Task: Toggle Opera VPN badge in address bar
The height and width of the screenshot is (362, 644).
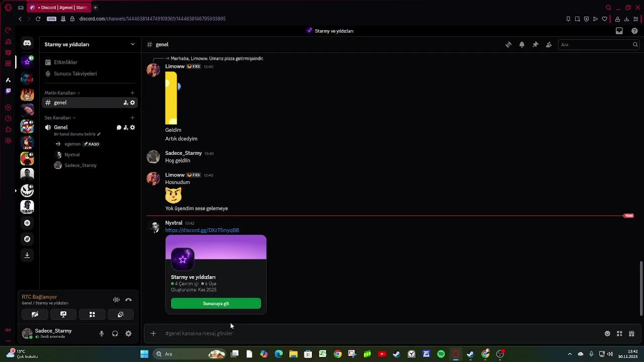Action: 51,19
